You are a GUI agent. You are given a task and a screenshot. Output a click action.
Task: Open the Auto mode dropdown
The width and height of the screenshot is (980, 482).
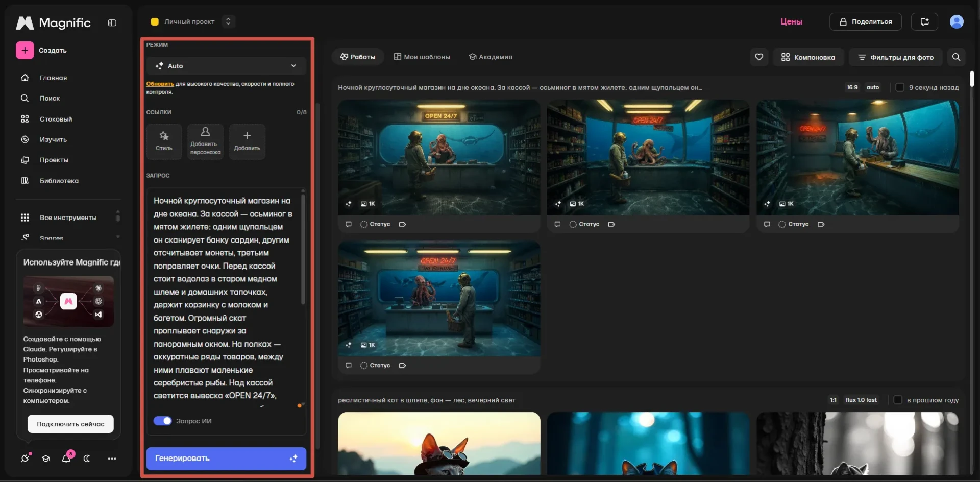[x=226, y=66]
